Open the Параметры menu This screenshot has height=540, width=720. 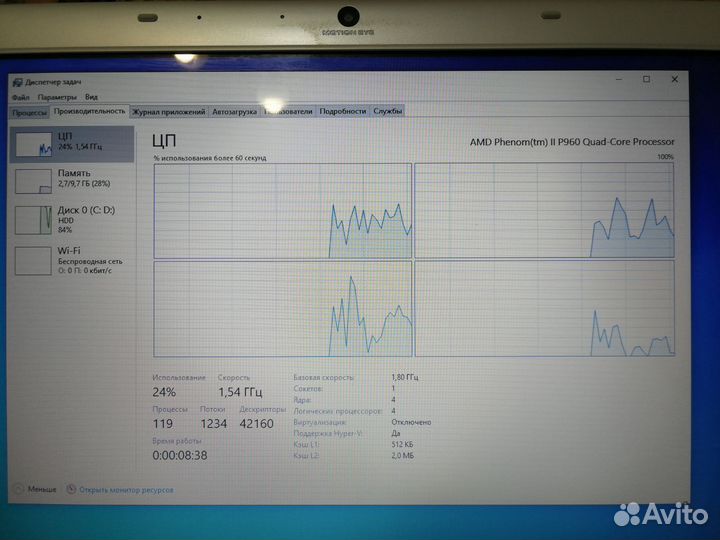[x=57, y=97]
